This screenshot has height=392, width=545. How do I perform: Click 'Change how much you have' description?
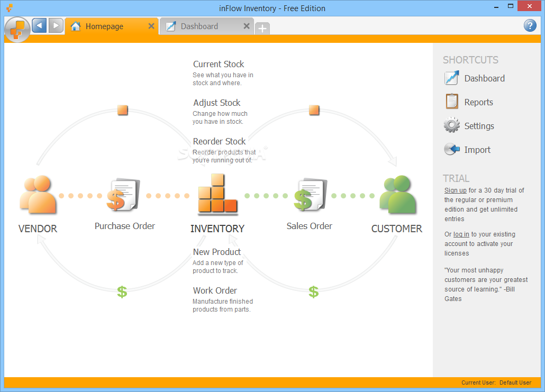(220, 117)
